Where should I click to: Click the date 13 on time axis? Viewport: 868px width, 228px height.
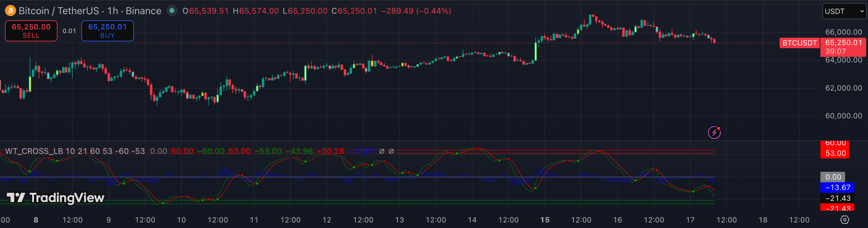[399, 220]
